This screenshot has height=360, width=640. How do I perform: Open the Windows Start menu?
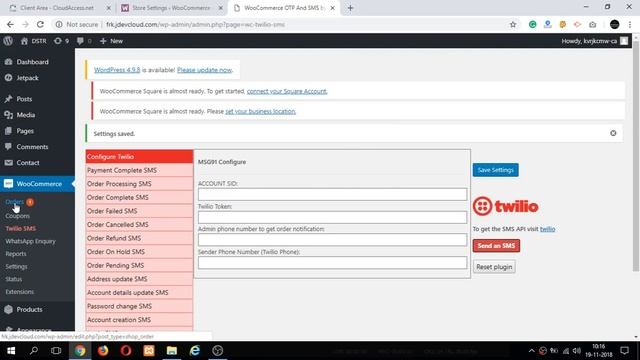[11, 351]
